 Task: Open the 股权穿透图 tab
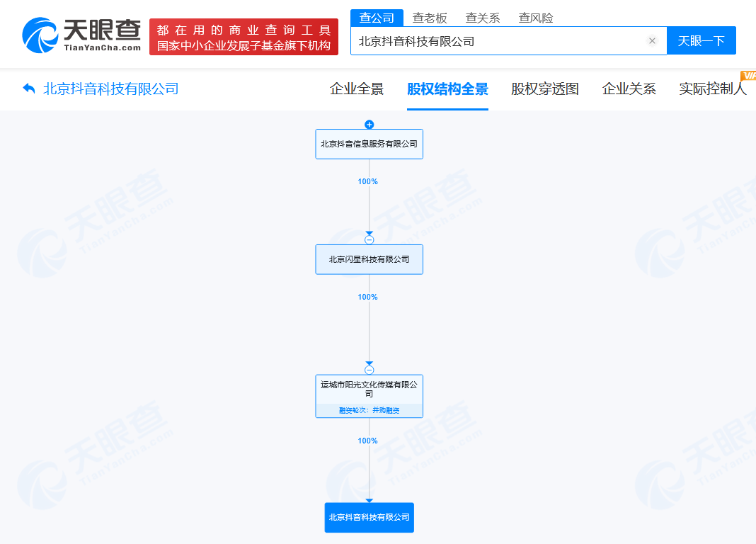pyautogui.click(x=545, y=89)
